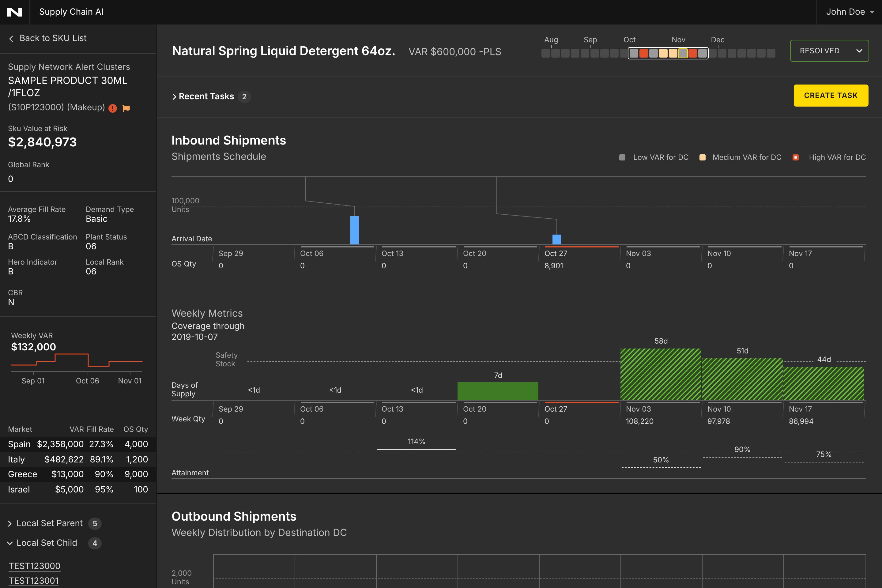This screenshot has height=588, width=882.
Task: Click the CREATE TASK button
Action: 831,95
